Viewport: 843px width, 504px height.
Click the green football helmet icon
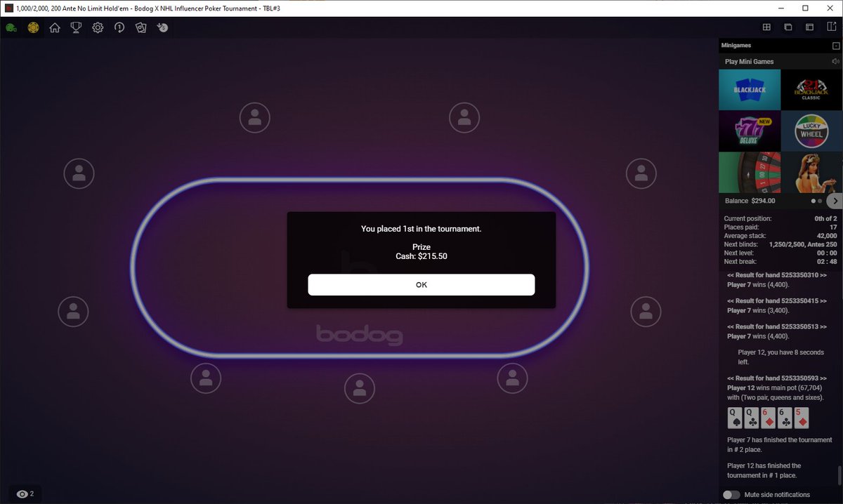(12, 28)
